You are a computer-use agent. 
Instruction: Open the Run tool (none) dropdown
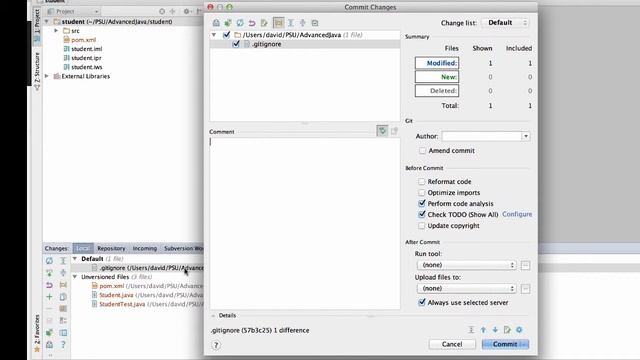467,265
